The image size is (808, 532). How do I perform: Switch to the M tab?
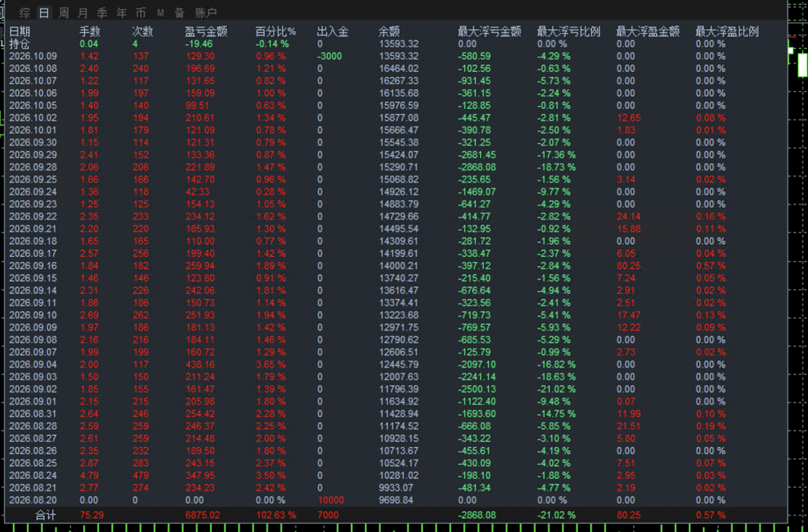[160, 13]
